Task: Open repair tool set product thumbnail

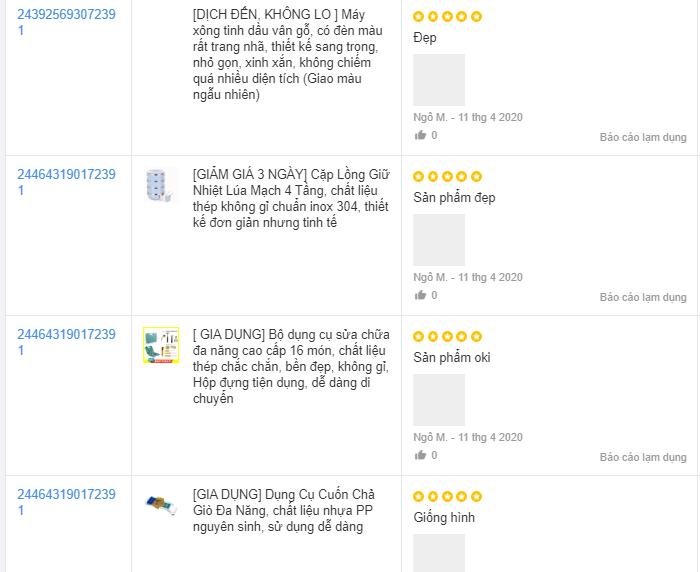Action: pos(160,344)
